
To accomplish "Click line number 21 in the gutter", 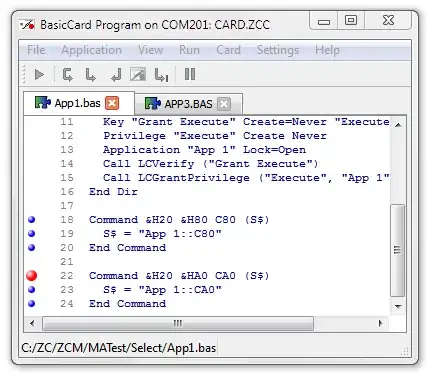I will [67, 262].
